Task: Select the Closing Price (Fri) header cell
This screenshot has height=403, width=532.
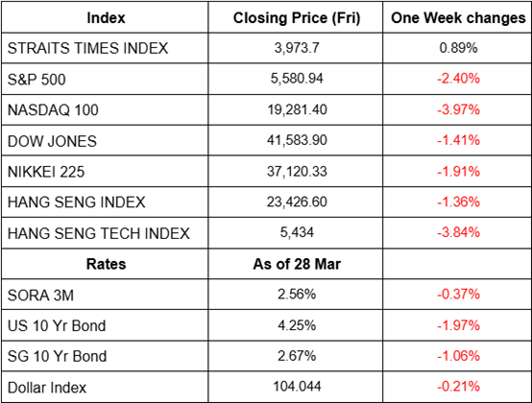Action: click(297, 18)
